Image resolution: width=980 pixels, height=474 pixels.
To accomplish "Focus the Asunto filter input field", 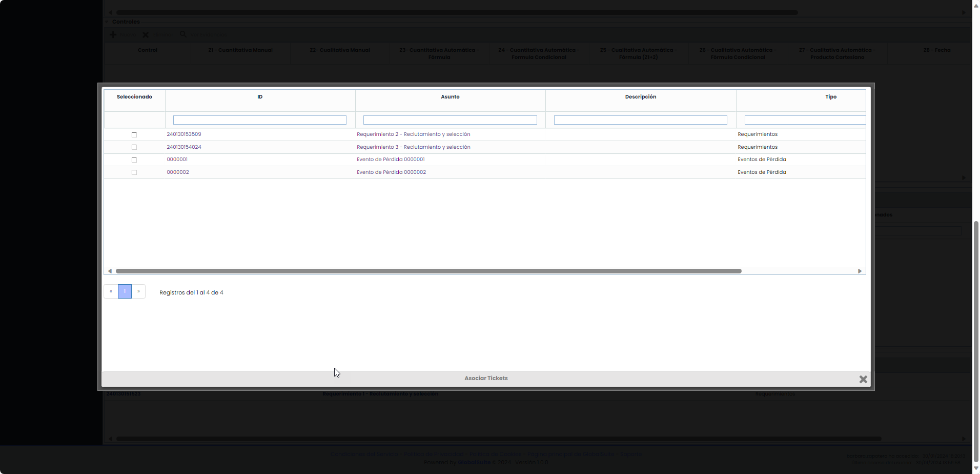I will coord(450,120).
